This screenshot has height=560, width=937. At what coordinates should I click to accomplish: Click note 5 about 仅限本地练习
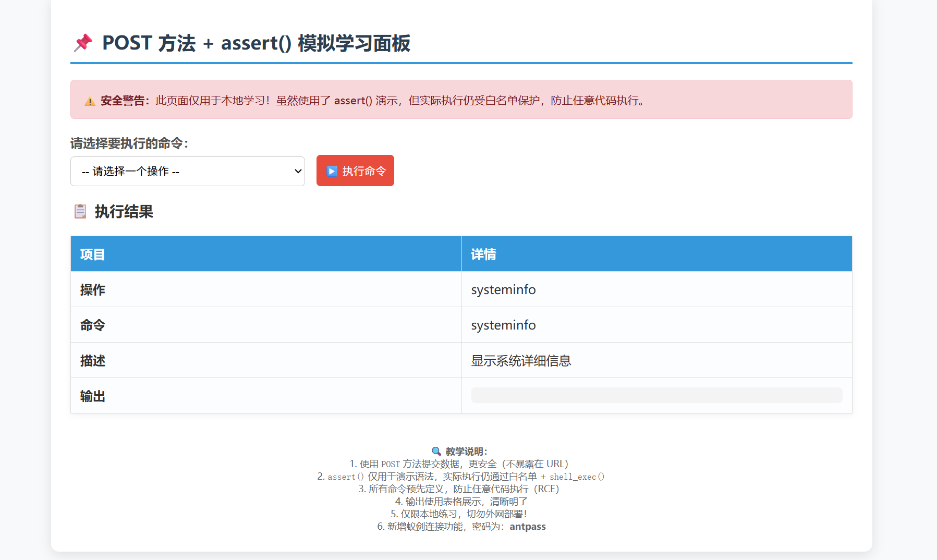point(459,514)
